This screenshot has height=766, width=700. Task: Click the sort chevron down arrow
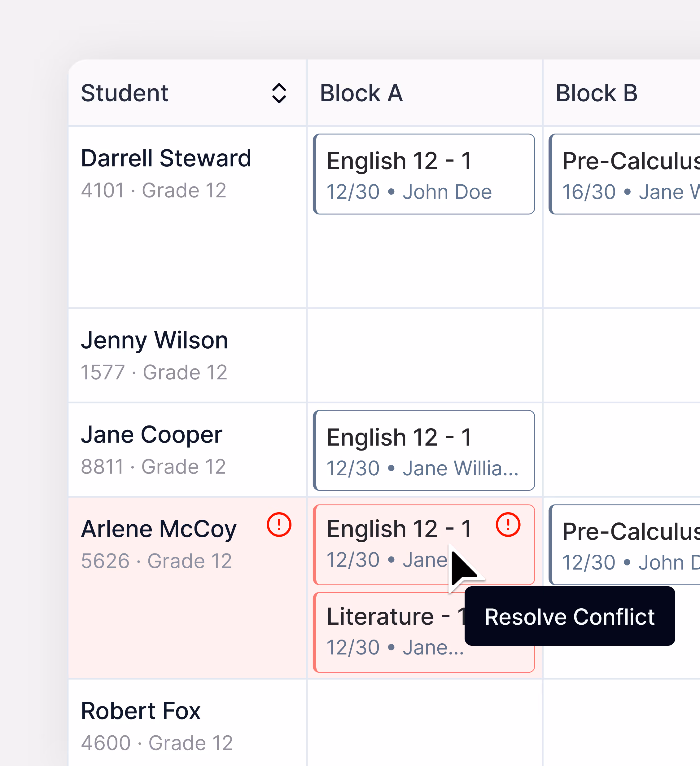click(x=278, y=99)
